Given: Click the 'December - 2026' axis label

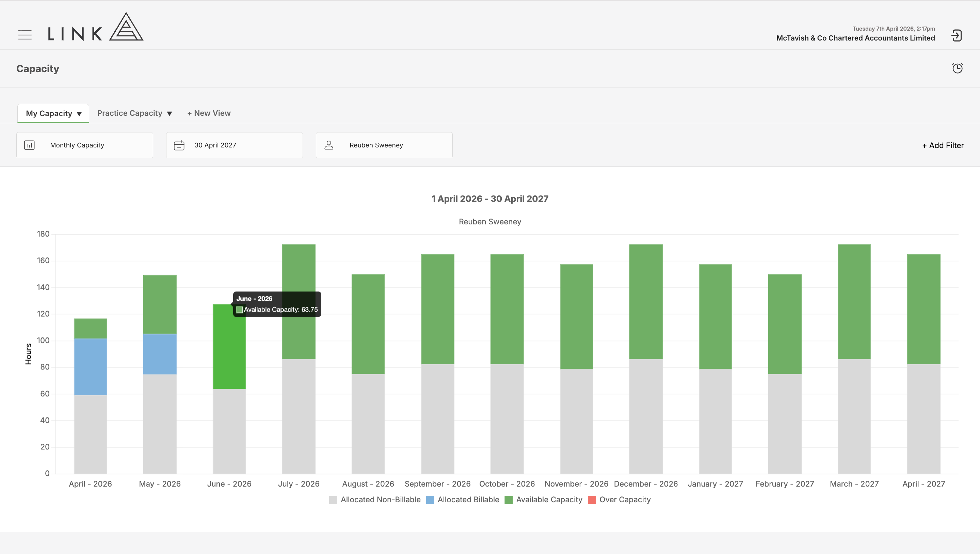Looking at the screenshot, I should pyautogui.click(x=646, y=484).
